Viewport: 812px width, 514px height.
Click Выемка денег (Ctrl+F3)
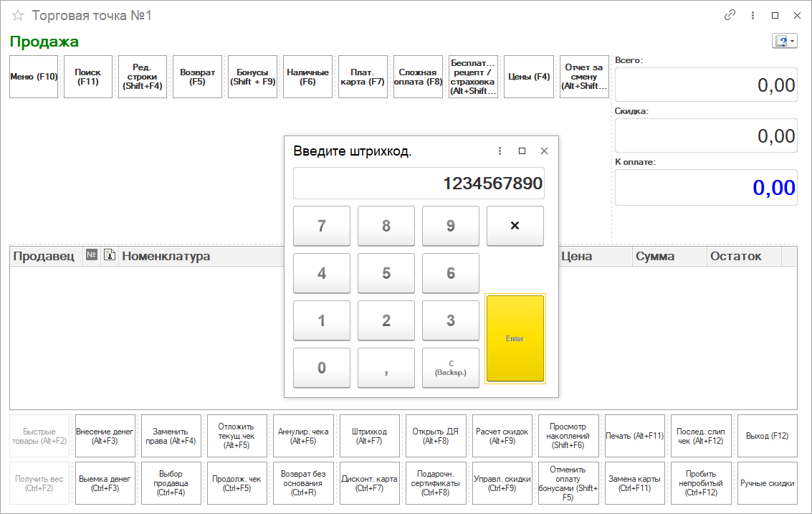click(x=105, y=483)
